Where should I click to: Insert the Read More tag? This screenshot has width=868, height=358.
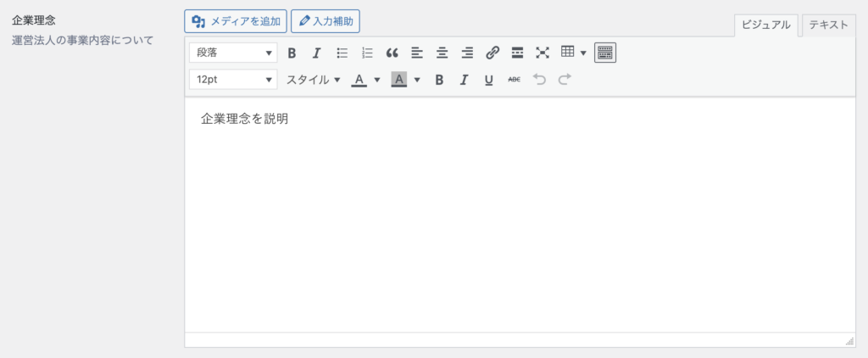[517, 53]
